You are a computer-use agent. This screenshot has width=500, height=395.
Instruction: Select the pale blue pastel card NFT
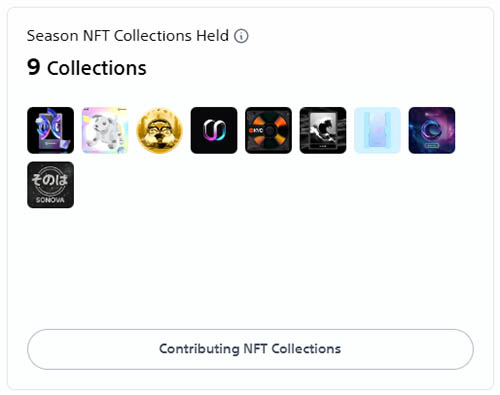coord(377,130)
